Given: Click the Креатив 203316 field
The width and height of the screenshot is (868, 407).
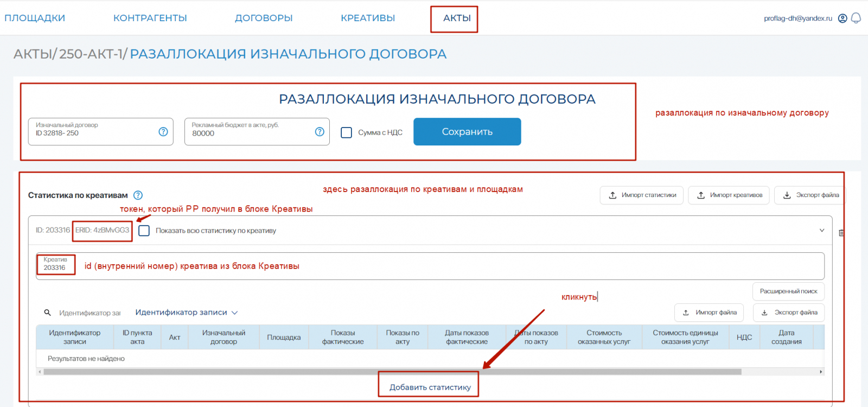Looking at the screenshot, I should click(x=430, y=266).
